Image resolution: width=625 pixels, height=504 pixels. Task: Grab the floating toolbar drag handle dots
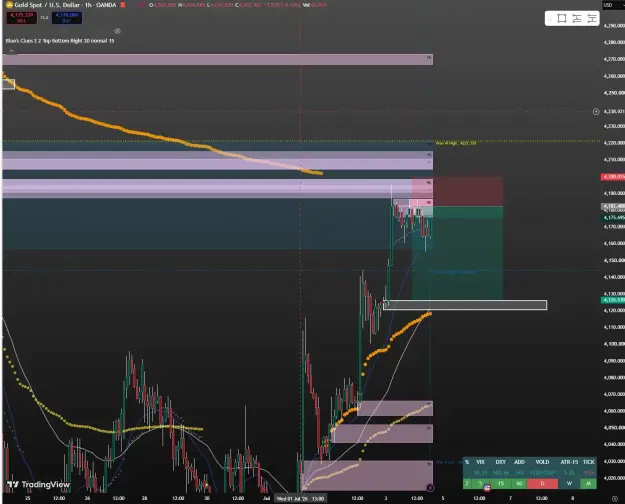coord(550,18)
